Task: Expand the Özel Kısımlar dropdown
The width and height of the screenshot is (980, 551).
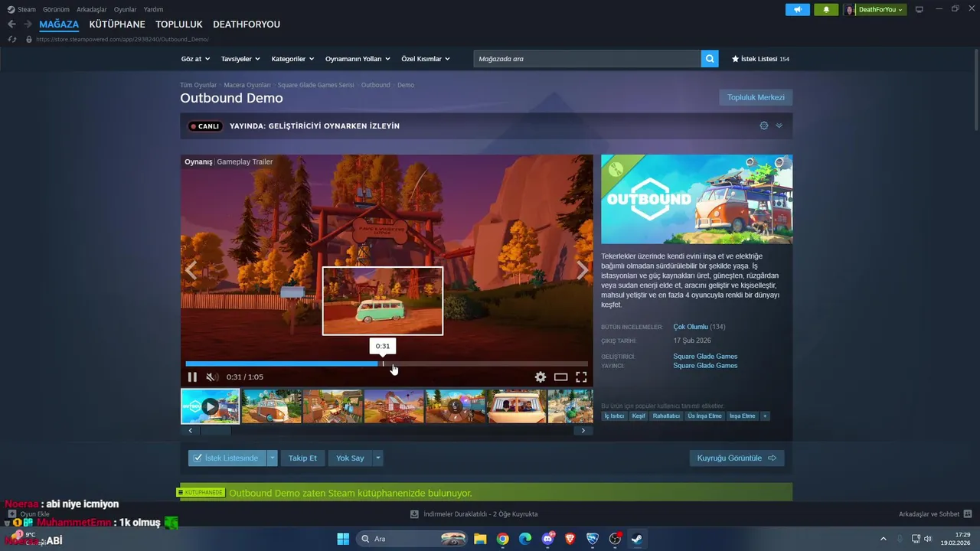Action: [x=426, y=59]
